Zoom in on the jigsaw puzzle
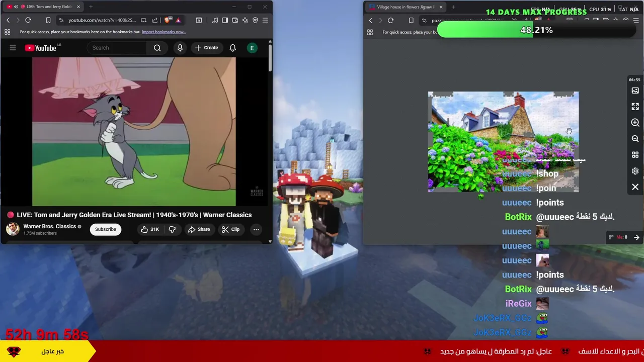Image resolution: width=644 pixels, height=362 pixels. (x=635, y=123)
